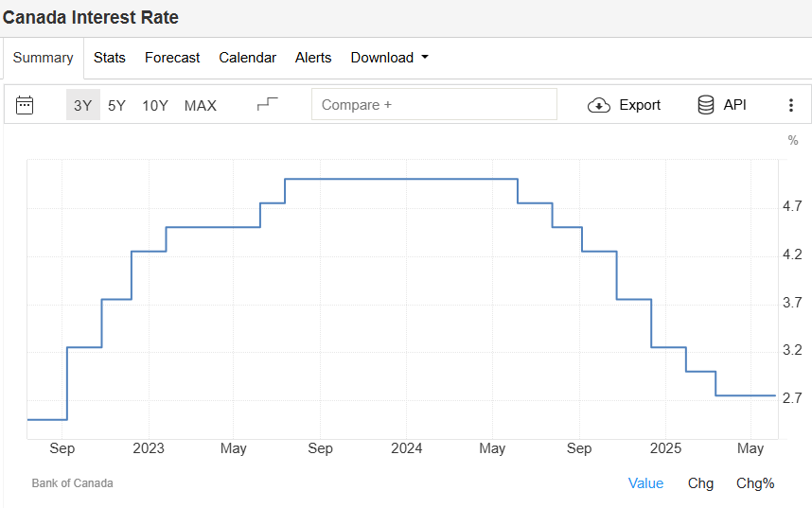Select the 10Y time range
The width and height of the screenshot is (812, 508).
click(155, 106)
